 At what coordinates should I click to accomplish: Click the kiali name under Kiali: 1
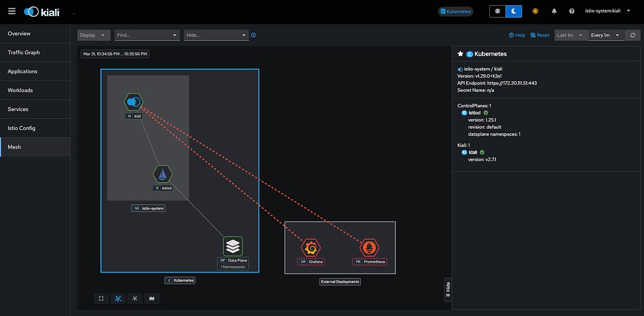[x=473, y=152]
